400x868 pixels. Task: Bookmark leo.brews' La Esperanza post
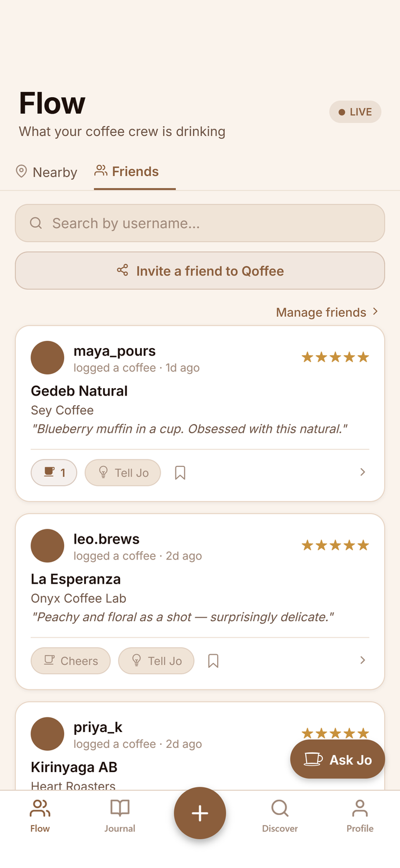point(213,661)
